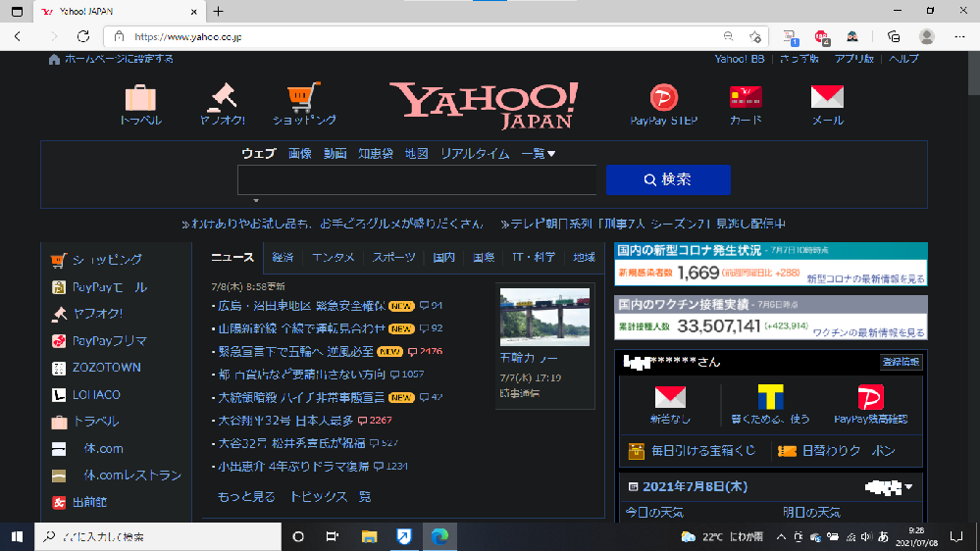Viewport: 980px width, 551px height.
Task: Open PayPay Flea Market in sidebar
Action: point(99,340)
